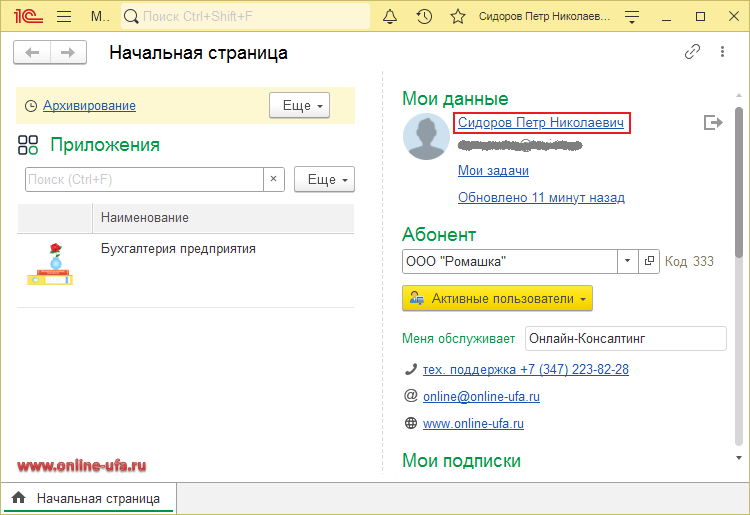The image size is (750, 515).
Task: Click the forward navigation arrow
Action: pos(67,53)
